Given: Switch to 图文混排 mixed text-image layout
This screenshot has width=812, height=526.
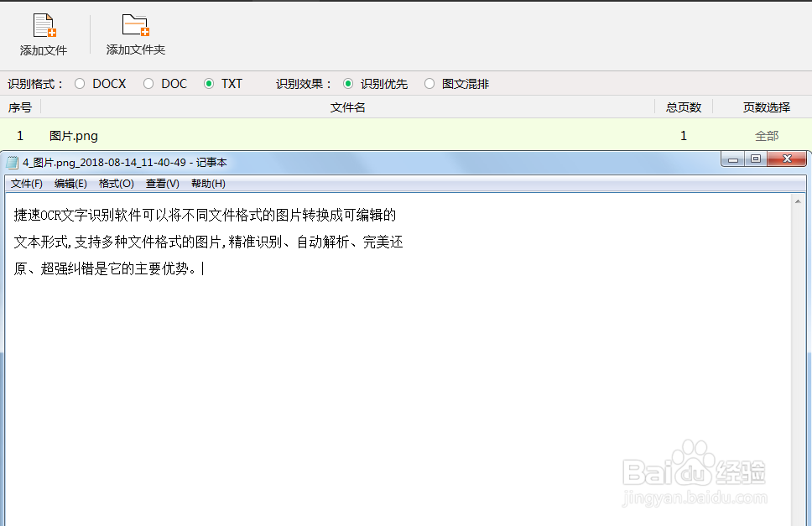Looking at the screenshot, I should (429, 83).
